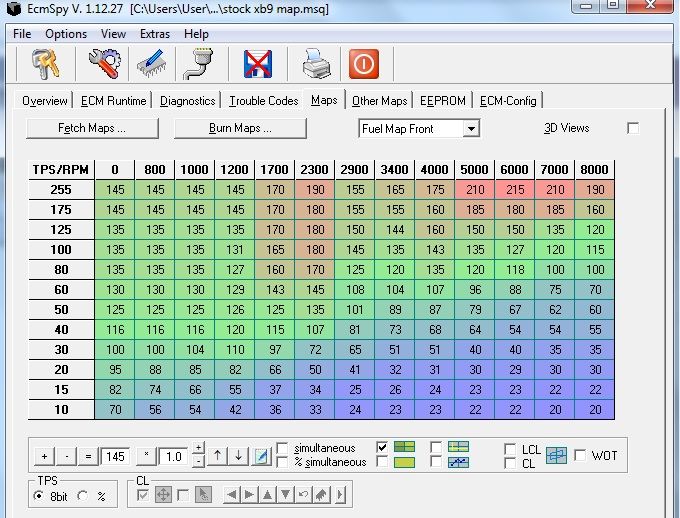Open the File menu

tap(22, 34)
